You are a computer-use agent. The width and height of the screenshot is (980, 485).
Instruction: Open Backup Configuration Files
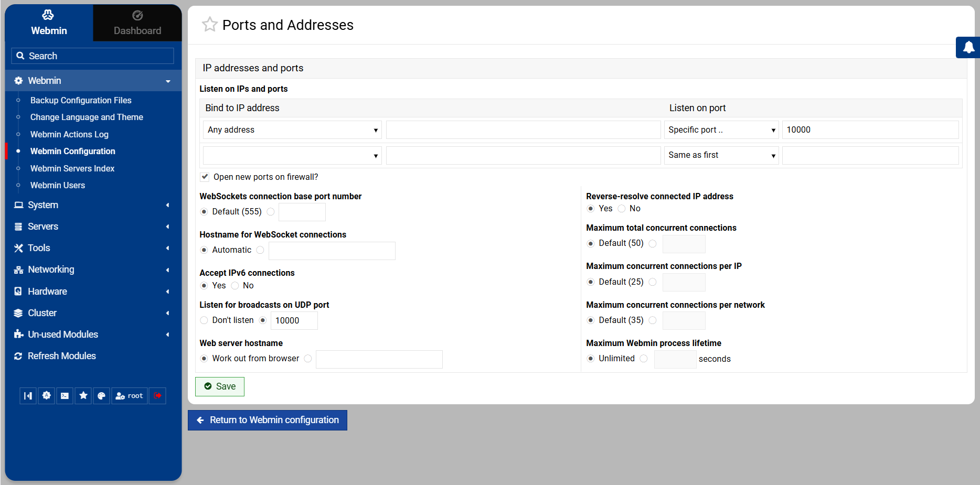coord(81,100)
